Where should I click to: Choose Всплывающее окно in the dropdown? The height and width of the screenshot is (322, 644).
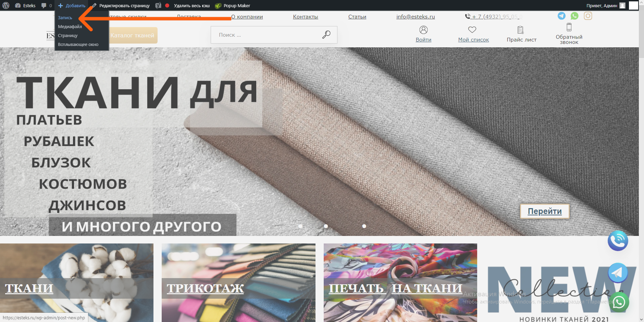[78, 44]
